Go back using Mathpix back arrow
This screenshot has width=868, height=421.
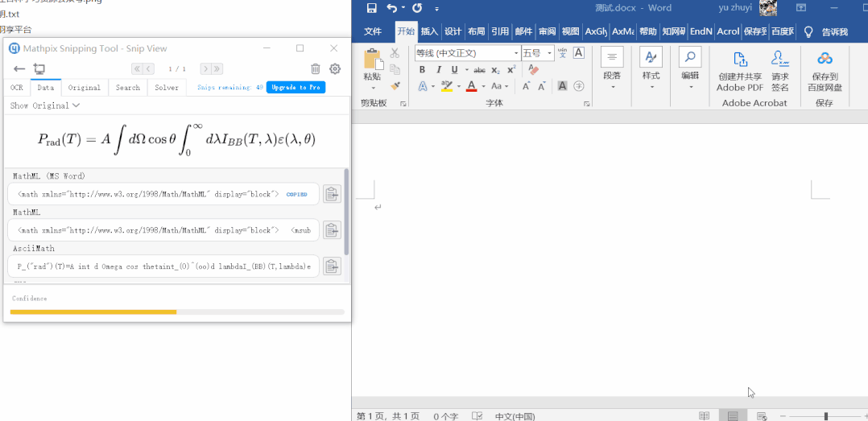(19, 69)
